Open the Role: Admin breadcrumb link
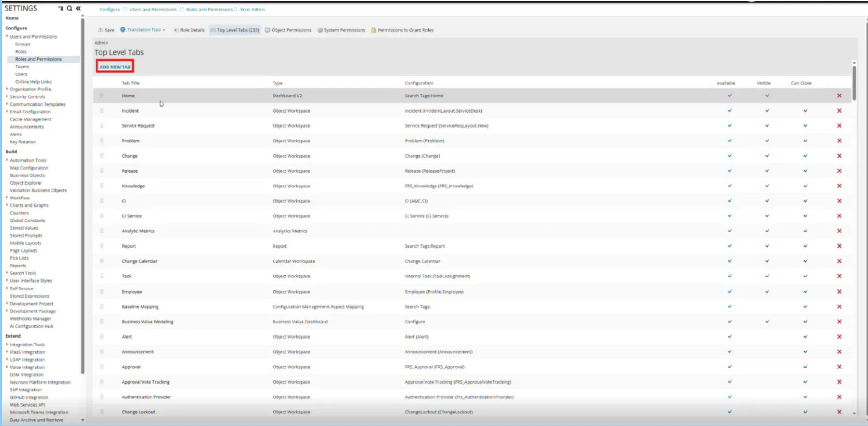The width and height of the screenshot is (868, 426). [253, 9]
